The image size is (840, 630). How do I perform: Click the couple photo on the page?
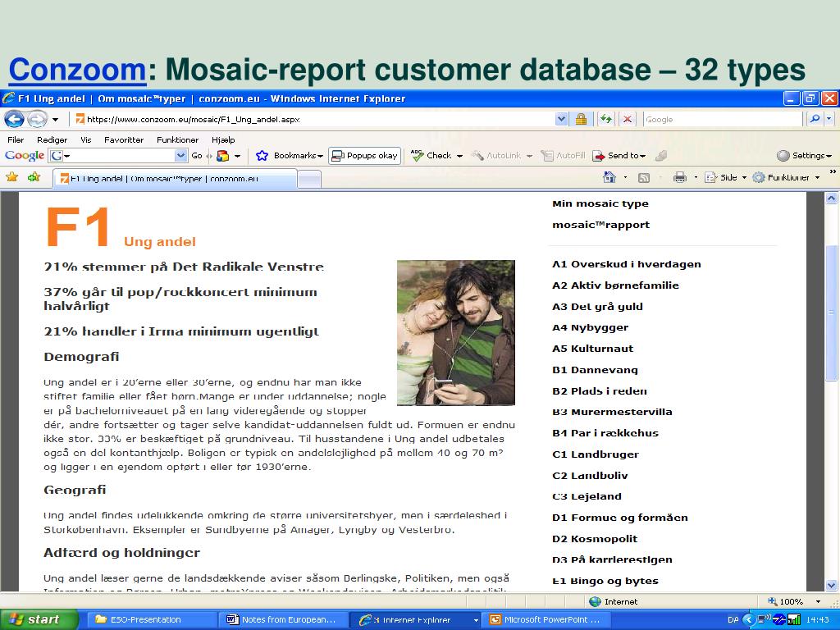click(x=456, y=332)
